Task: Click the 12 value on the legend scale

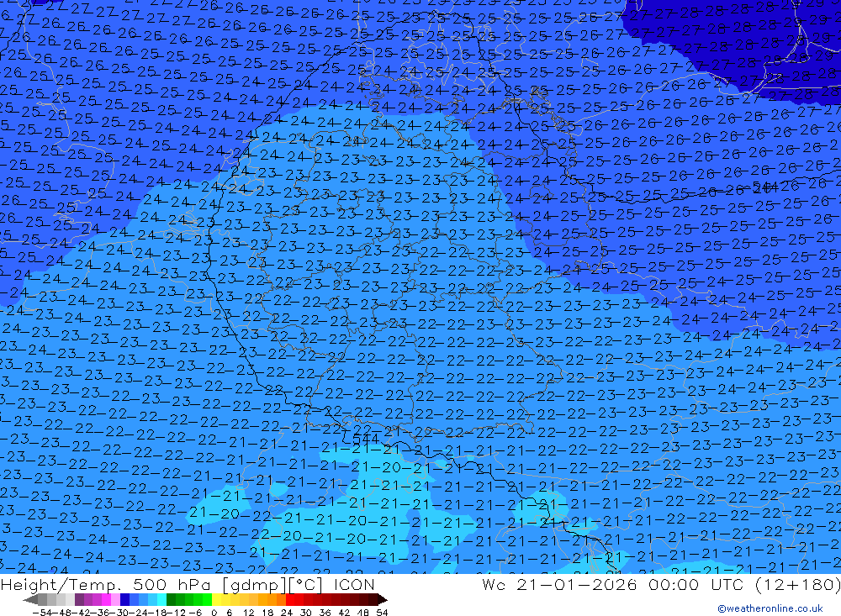Action: click(249, 613)
